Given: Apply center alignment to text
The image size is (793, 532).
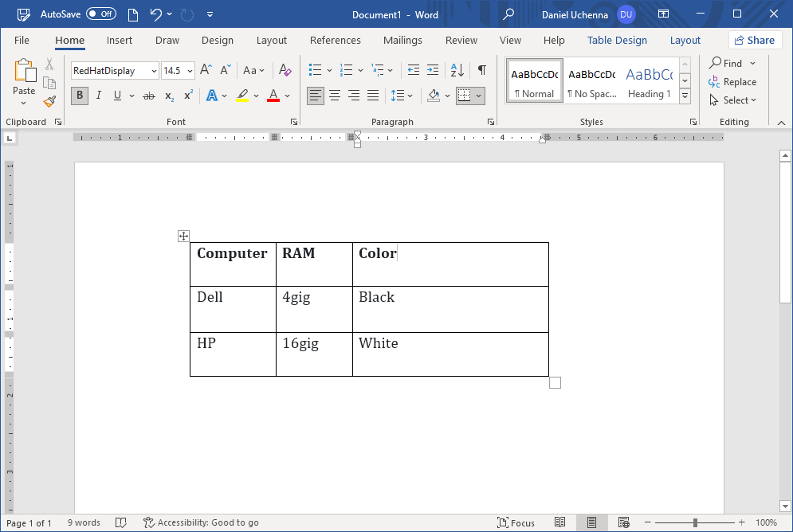Looking at the screenshot, I should (x=335, y=96).
